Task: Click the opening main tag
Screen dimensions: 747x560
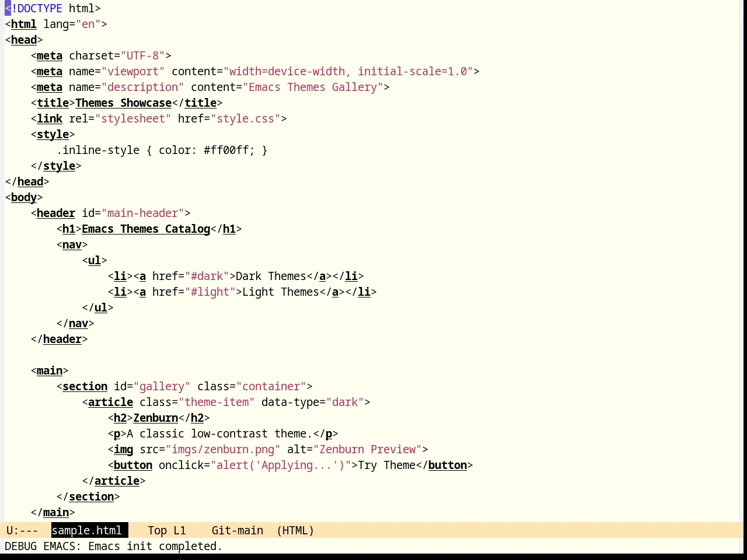Action: pyautogui.click(x=50, y=370)
